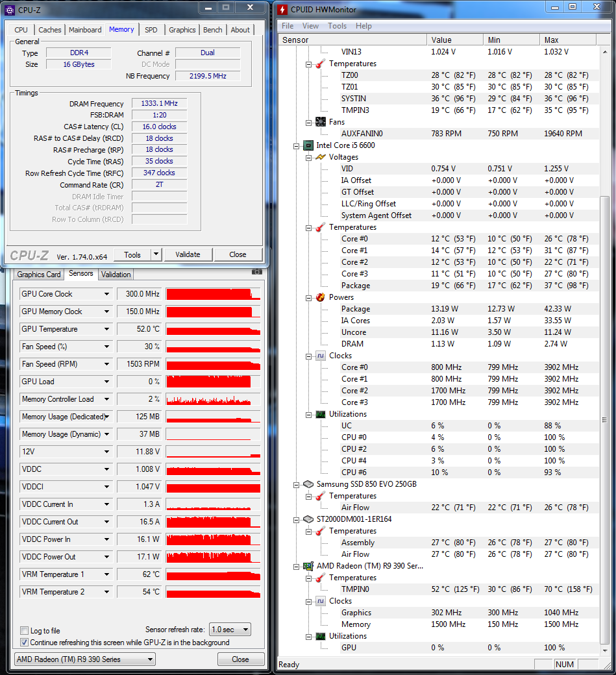Open the VDDC Power In dropdown
The height and width of the screenshot is (675, 616).
pyautogui.click(x=106, y=539)
